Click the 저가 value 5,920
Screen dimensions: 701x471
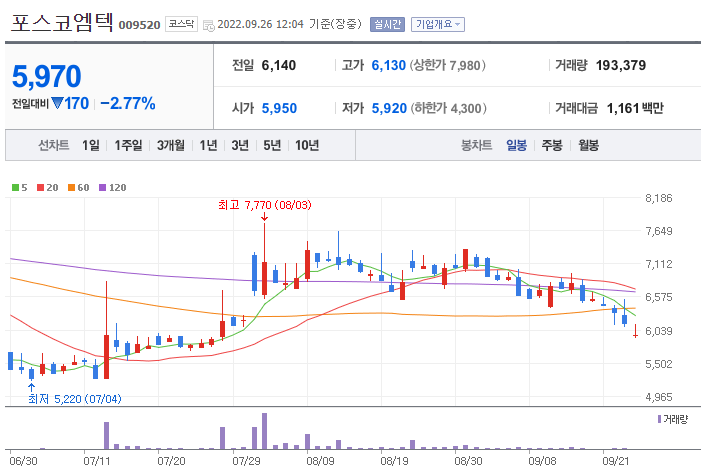389,109
